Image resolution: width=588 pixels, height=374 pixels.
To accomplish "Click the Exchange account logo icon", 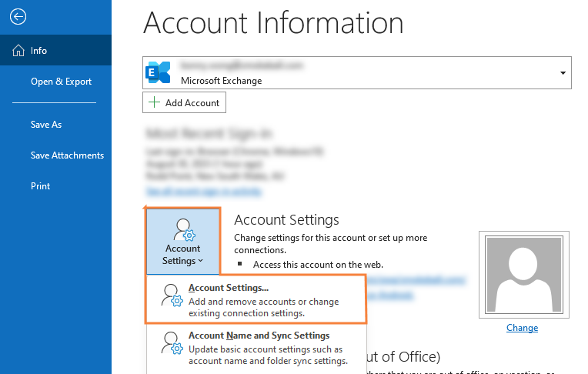I will click(x=158, y=72).
